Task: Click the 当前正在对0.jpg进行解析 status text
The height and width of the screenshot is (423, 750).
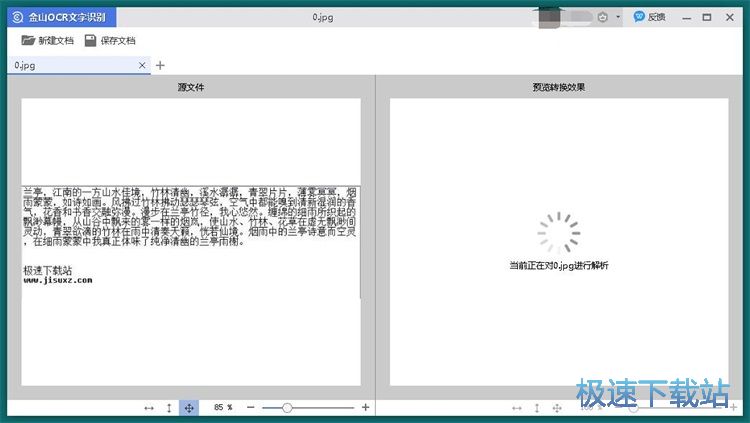Action: (x=559, y=266)
